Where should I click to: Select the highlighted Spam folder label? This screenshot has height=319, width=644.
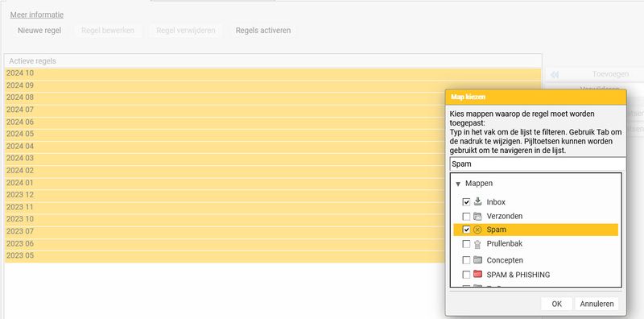pyautogui.click(x=496, y=230)
